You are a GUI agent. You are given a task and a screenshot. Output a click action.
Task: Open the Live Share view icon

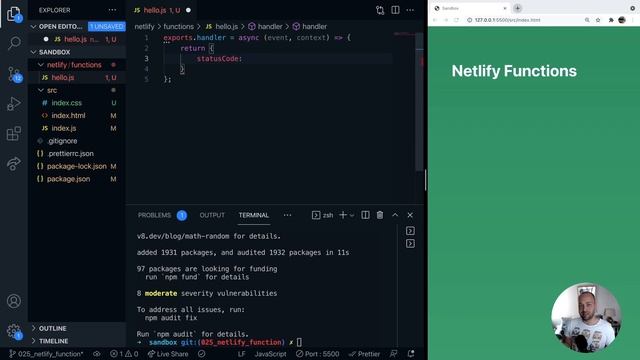[x=14, y=164]
